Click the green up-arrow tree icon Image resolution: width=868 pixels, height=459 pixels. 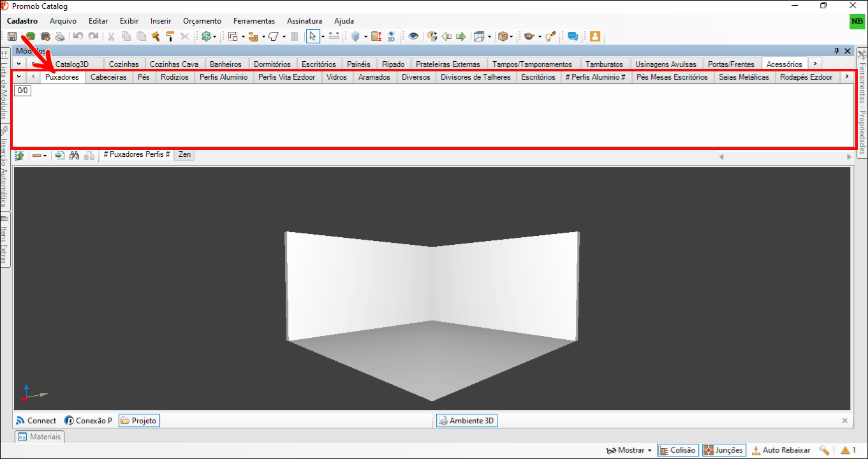coord(19,155)
